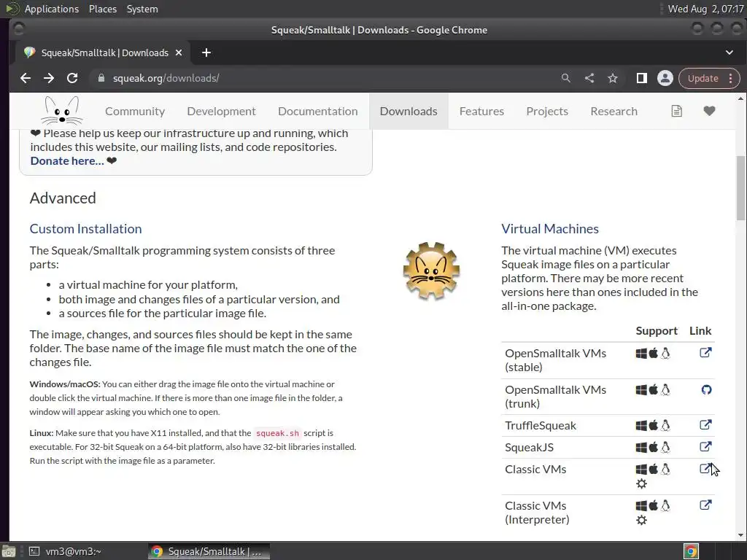The width and height of the screenshot is (747, 560).
Task: Click the heart donate icon in navbar
Action: (x=709, y=111)
